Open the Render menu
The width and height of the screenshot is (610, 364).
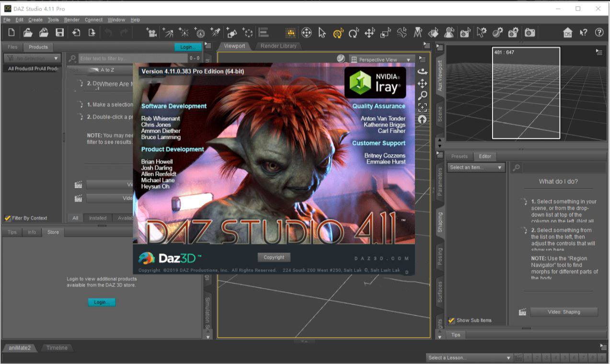[72, 20]
